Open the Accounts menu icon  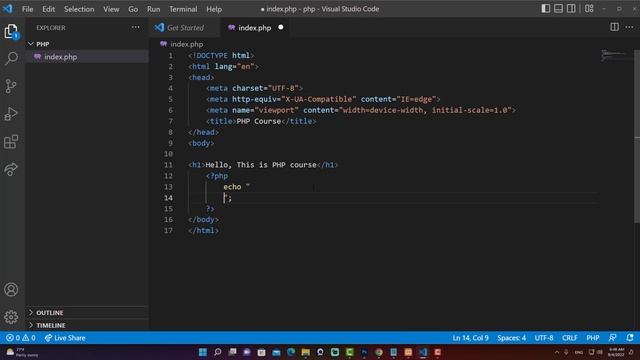click(11, 289)
